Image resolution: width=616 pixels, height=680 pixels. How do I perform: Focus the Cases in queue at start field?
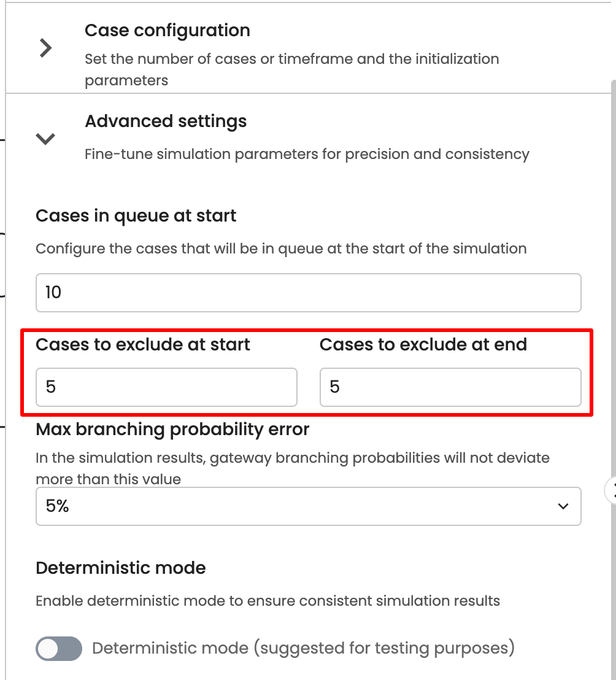[308, 292]
